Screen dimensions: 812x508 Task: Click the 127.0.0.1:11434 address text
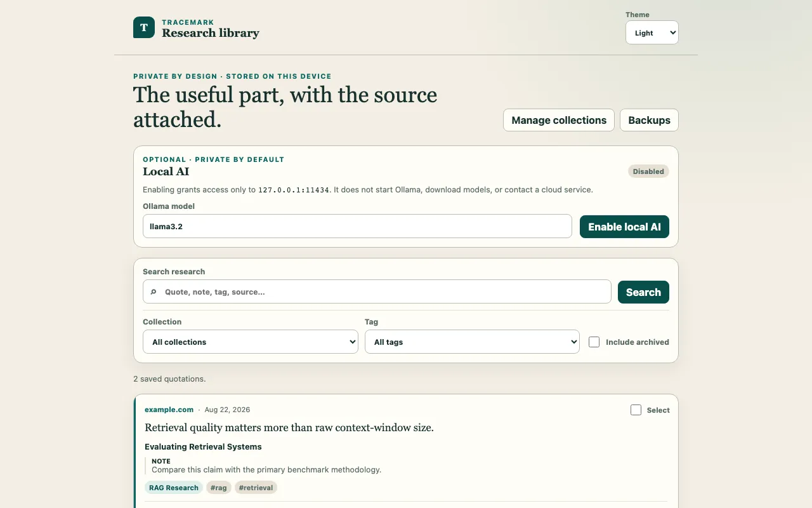[294, 190]
